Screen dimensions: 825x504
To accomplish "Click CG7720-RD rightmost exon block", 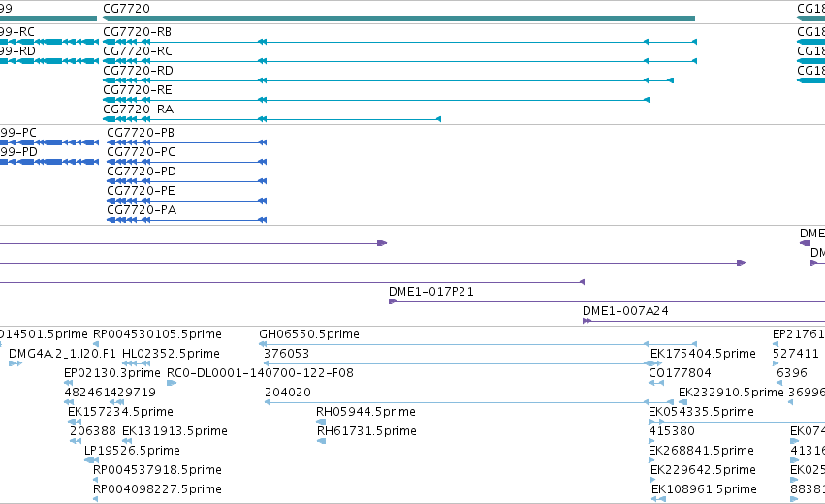I will [670, 80].
